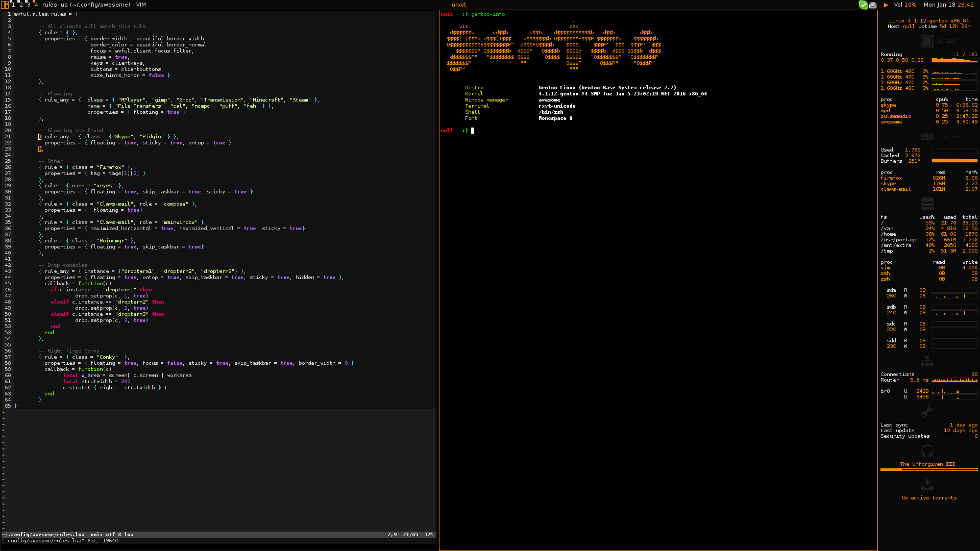The height and width of the screenshot is (551, 980).
Task: Click the wrench icon above Last sync
Action: (927, 411)
